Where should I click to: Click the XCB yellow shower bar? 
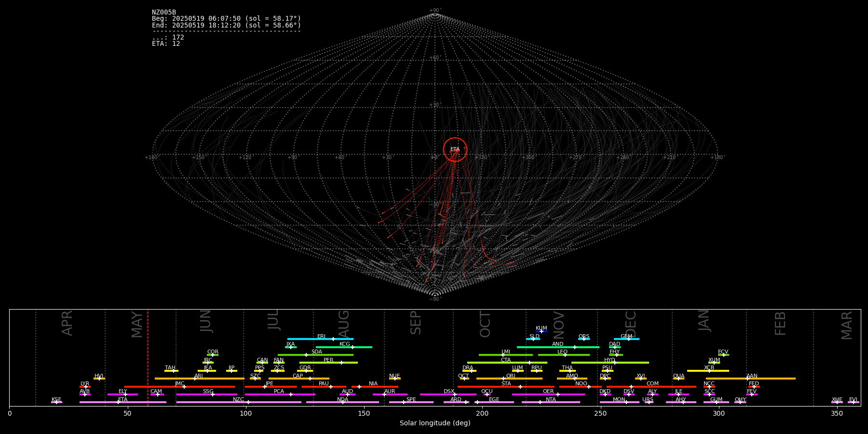click(x=708, y=371)
